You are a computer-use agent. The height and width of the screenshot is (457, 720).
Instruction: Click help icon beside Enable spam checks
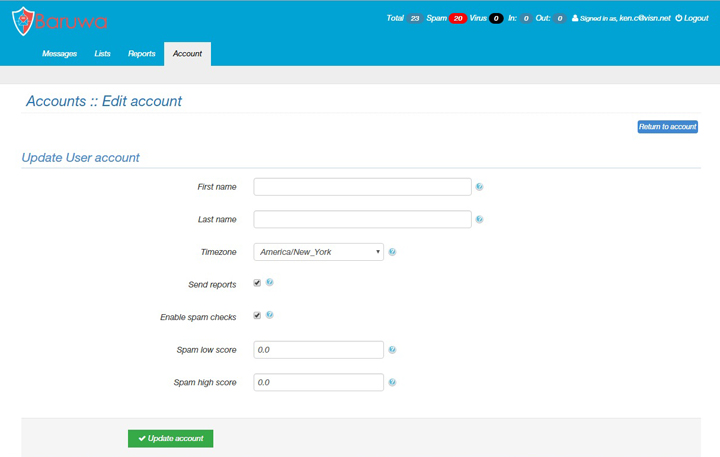tap(270, 316)
